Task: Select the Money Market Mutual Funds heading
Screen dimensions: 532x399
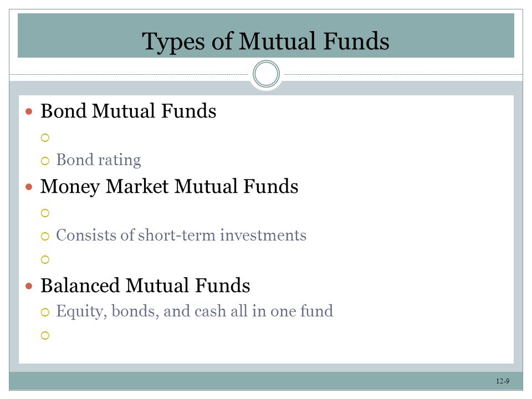Action: pyautogui.click(x=170, y=186)
